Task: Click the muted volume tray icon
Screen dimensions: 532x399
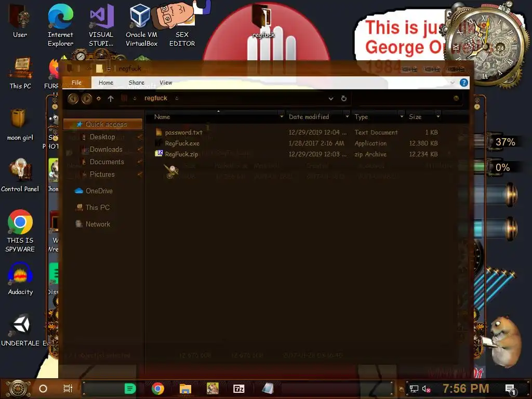Action: [x=426, y=389]
